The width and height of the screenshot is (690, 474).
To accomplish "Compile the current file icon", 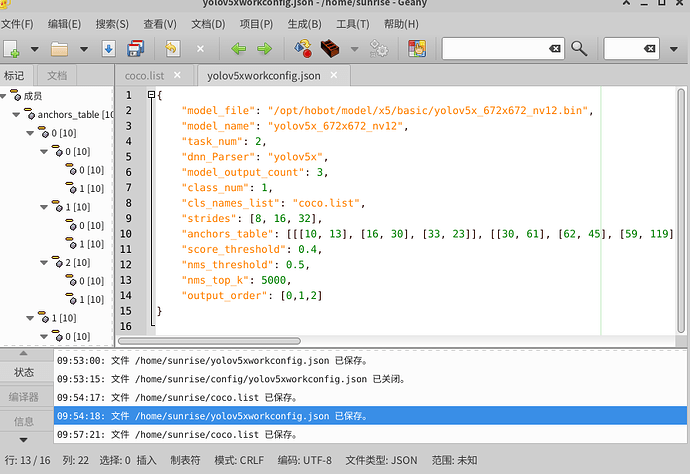I will tap(303, 48).
